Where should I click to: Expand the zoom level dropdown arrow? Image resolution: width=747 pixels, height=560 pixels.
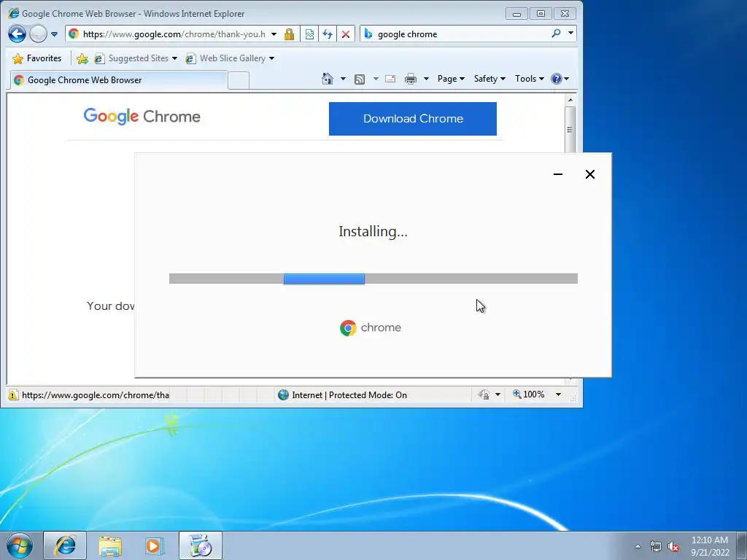[558, 394]
